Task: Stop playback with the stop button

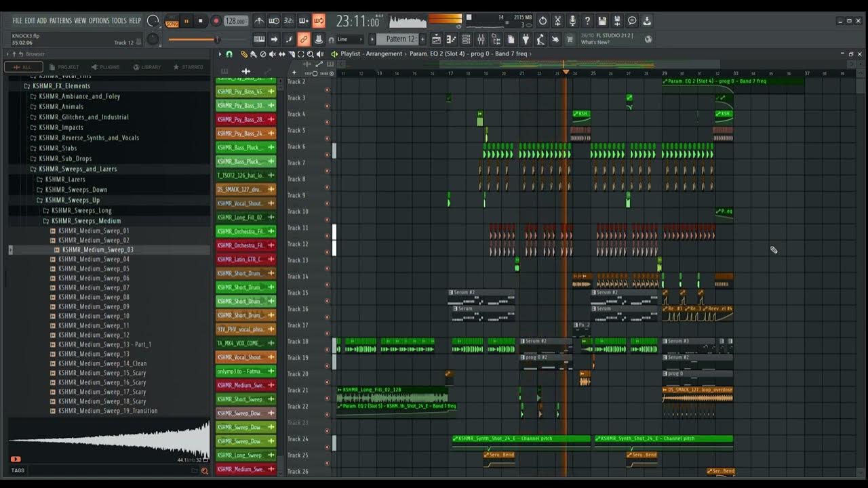Action: click(x=201, y=21)
